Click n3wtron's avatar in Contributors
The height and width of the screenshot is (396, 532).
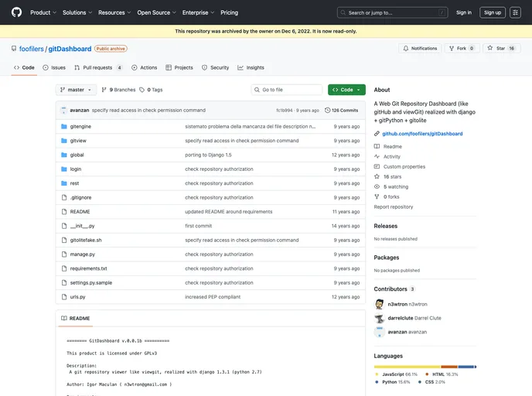(x=380, y=304)
